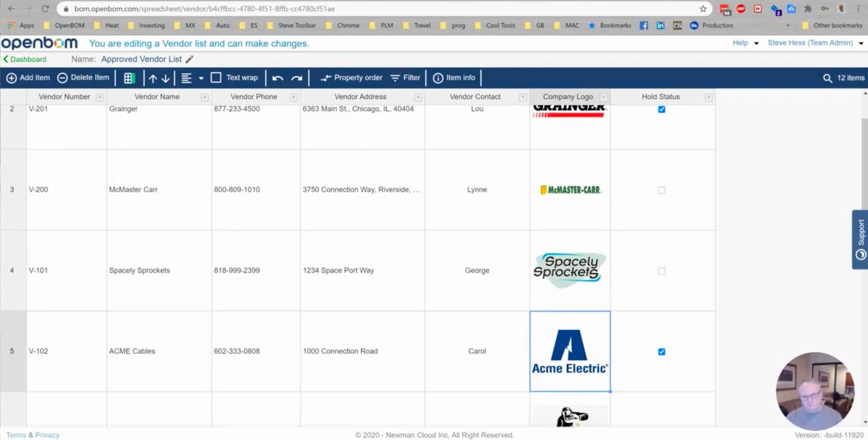Open the Privacy link in the footer
Image resolution: width=868 pixels, height=440 pixels.
(47, 435)
